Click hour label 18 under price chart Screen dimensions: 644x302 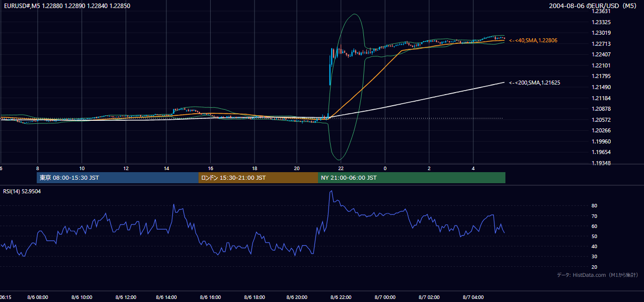click(254, 168)
